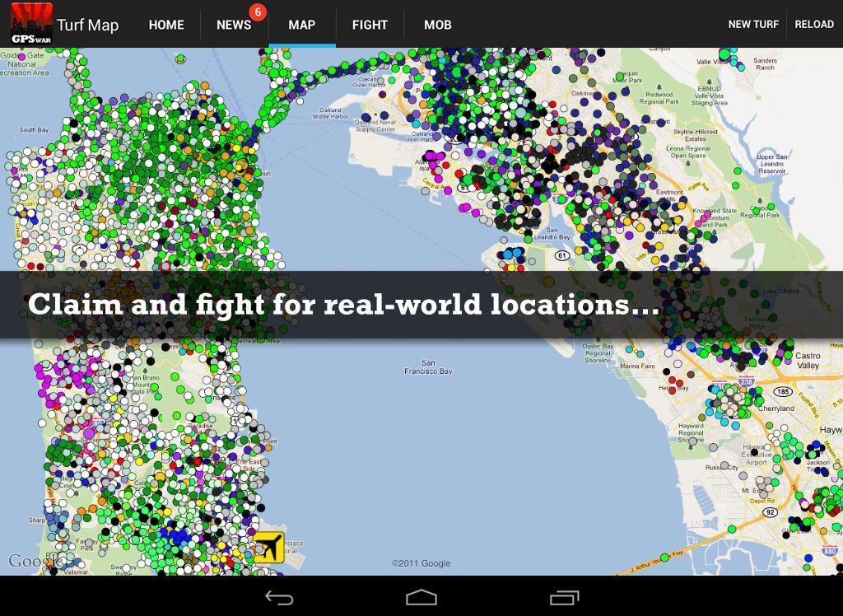Tap the airport marker near San Francisco
843x616 pixels.
click(267, 547)
